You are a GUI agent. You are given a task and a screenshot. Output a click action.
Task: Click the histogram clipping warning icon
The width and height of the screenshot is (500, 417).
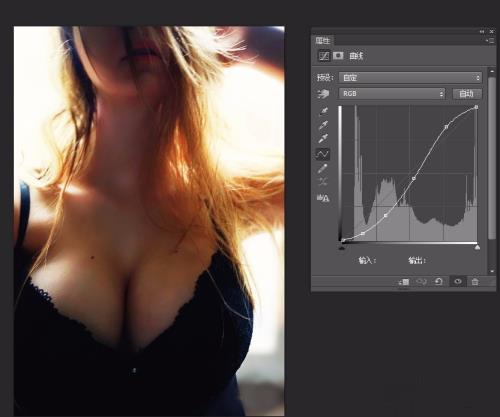323,198
